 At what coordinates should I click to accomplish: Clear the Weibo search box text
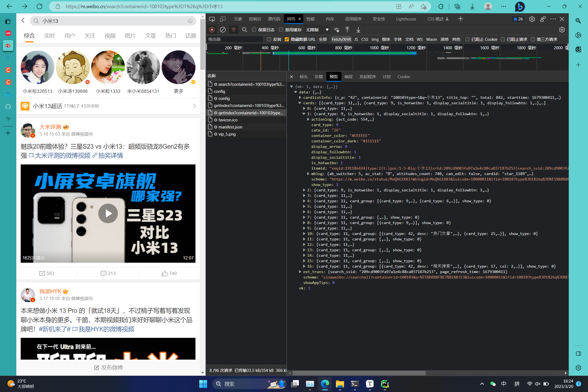(x=190, y=21)
